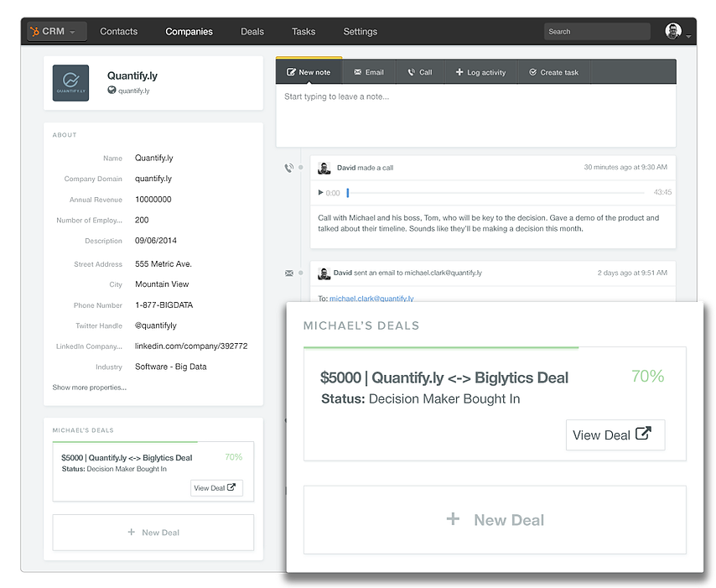716x588 pixels.
Task: Click the plus icon on sidebar New Deal
Action: point(132,532)
